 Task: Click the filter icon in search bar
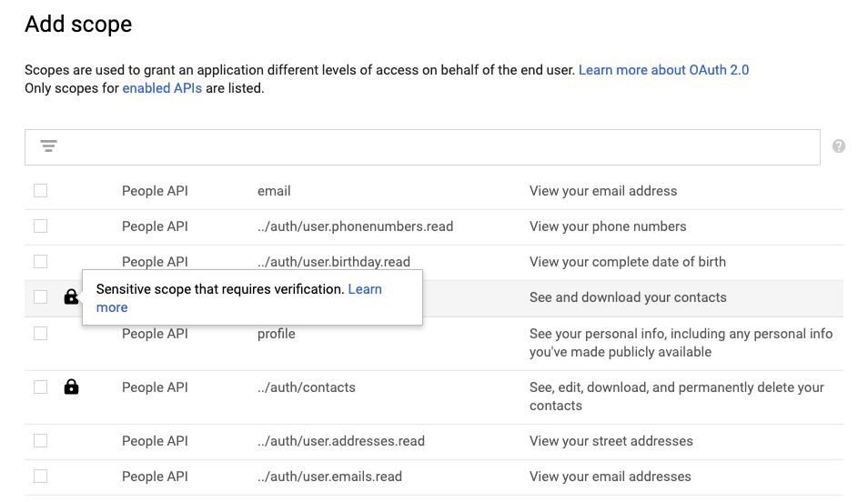pyautogui.click(x=49, y=146)
